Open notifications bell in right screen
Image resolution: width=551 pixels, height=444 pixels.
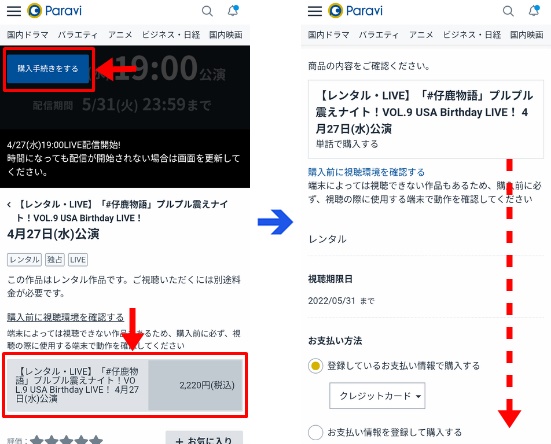[x=534, y=11]
